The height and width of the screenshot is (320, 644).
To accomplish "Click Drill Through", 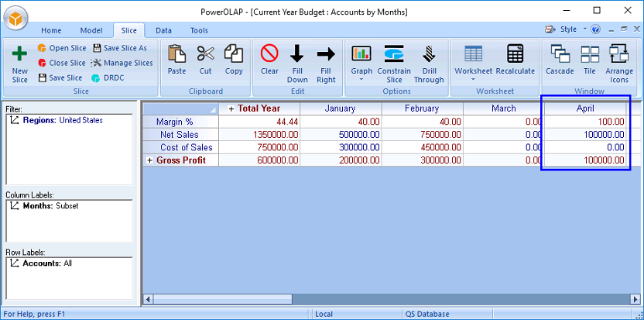I will (x=429, y=64).
